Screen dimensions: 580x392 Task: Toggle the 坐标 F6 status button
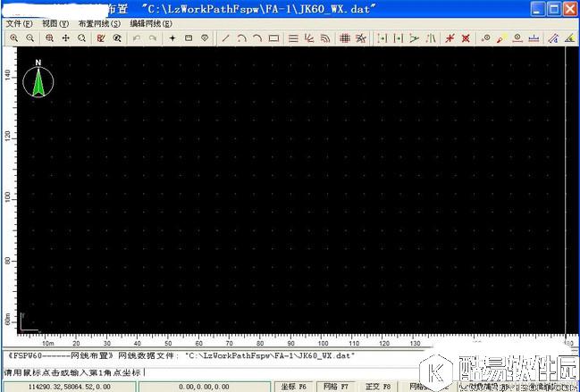pyautogui.click(x=294, y=386)
